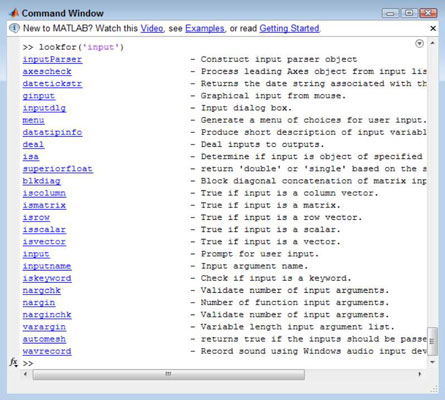Click 'Deal inputs to outputs.' description
The image size is (445, 400).
pos(262,144)
